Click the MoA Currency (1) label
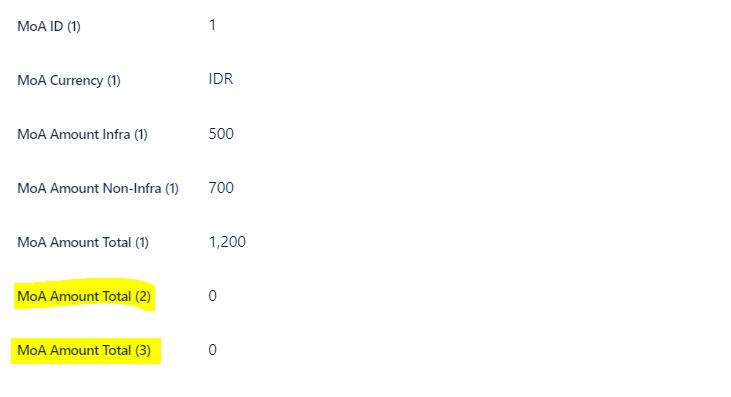 point(69,80)
